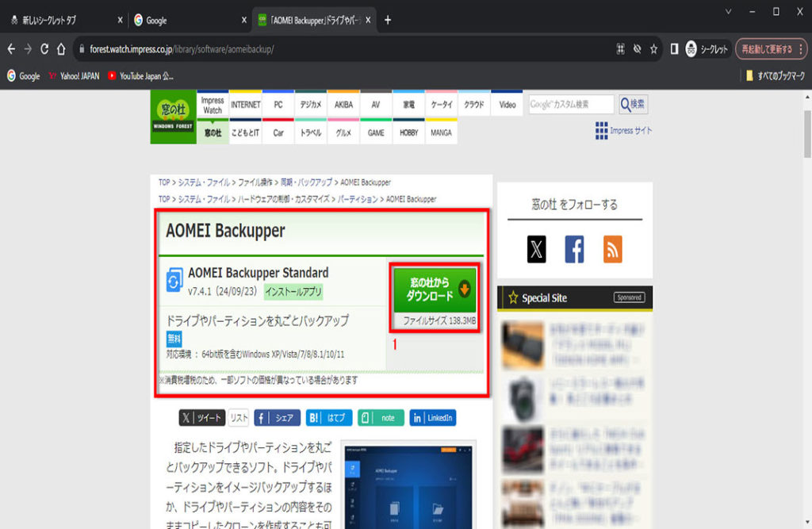Share the article via LinkedIn button
Viewport: 812px width, 529px height.
click(x=432, y=418)
